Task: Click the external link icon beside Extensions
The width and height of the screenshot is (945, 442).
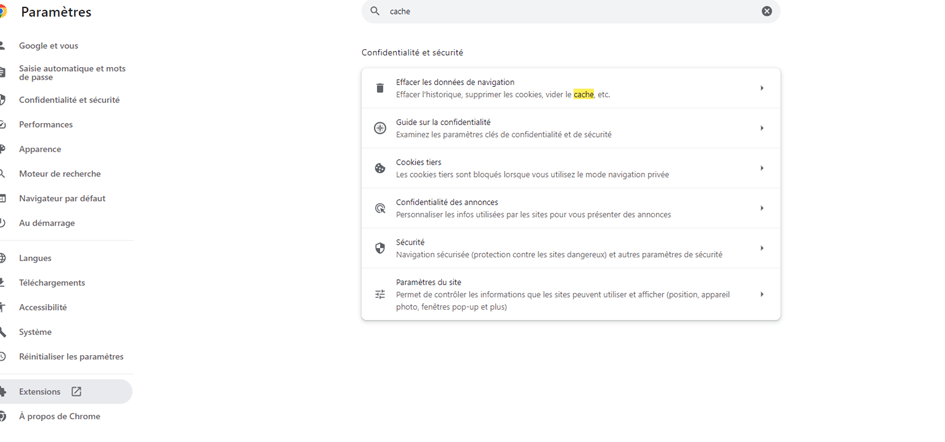Action: (x=76, y=391)
